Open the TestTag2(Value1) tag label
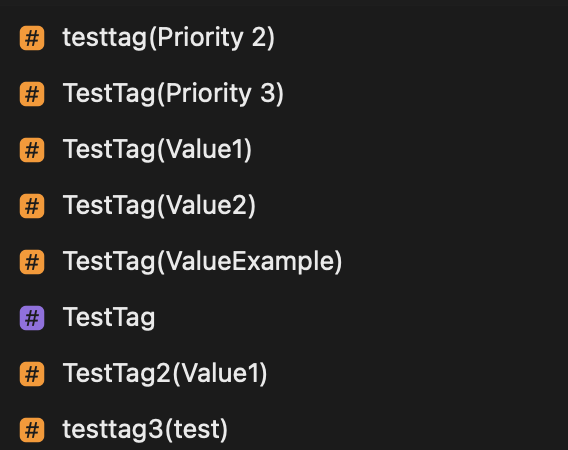This screenshot has width=568, height=450. pos(165,374)
